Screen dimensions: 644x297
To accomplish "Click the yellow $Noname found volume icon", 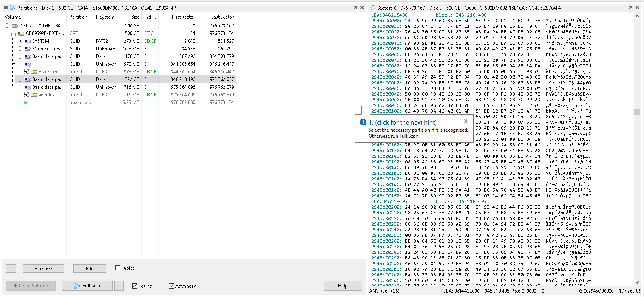I will tap(34, 72).
